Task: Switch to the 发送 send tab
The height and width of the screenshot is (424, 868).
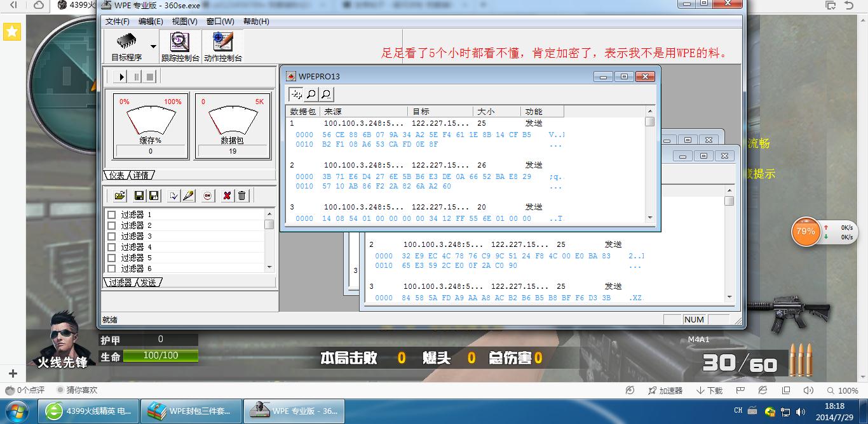Action: (x=148, y=282)
